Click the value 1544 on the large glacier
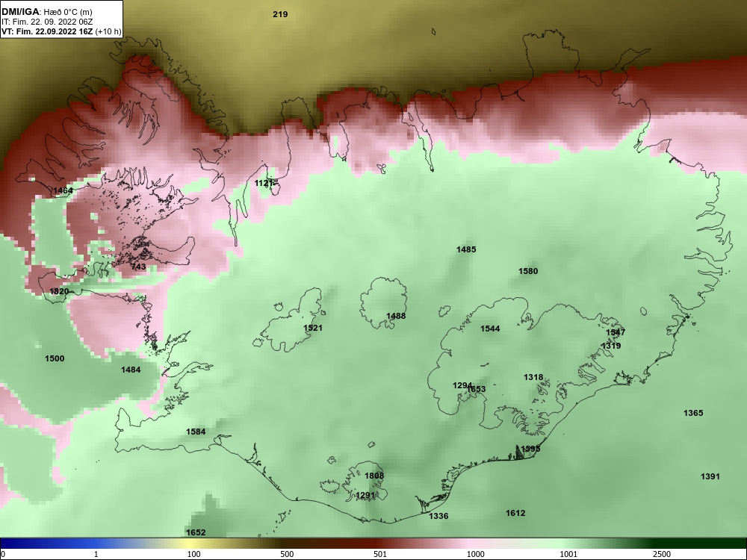The image size is (747, 560). pyautogui.click(x=490, y=329)
